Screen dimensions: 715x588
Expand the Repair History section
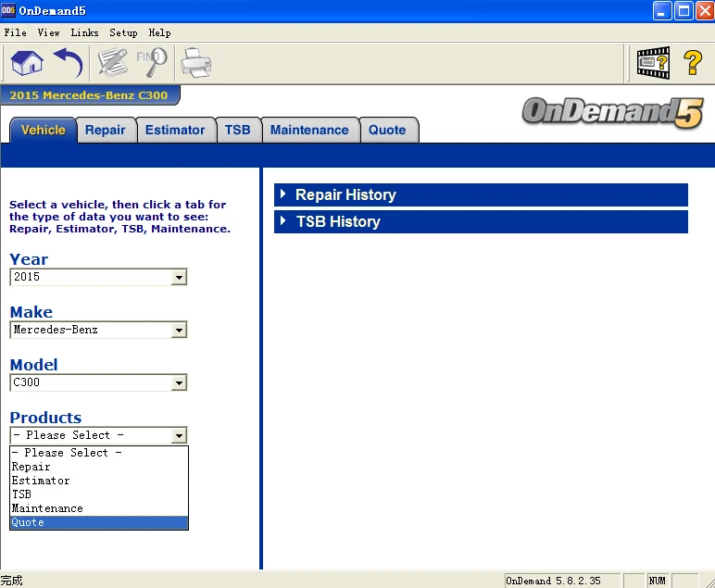(481, 194)
